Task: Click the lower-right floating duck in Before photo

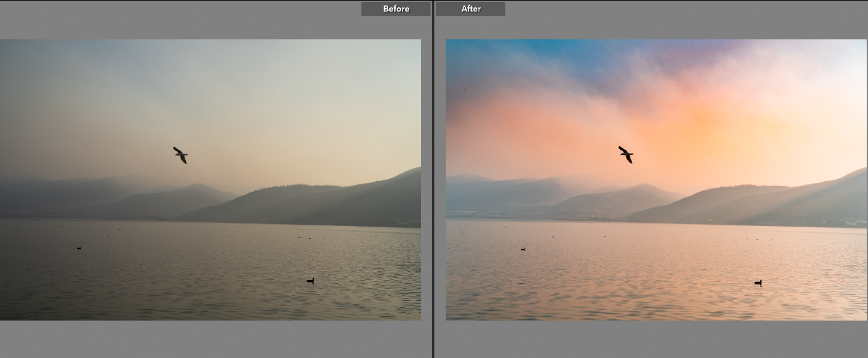Action: (x=310, y=280)
